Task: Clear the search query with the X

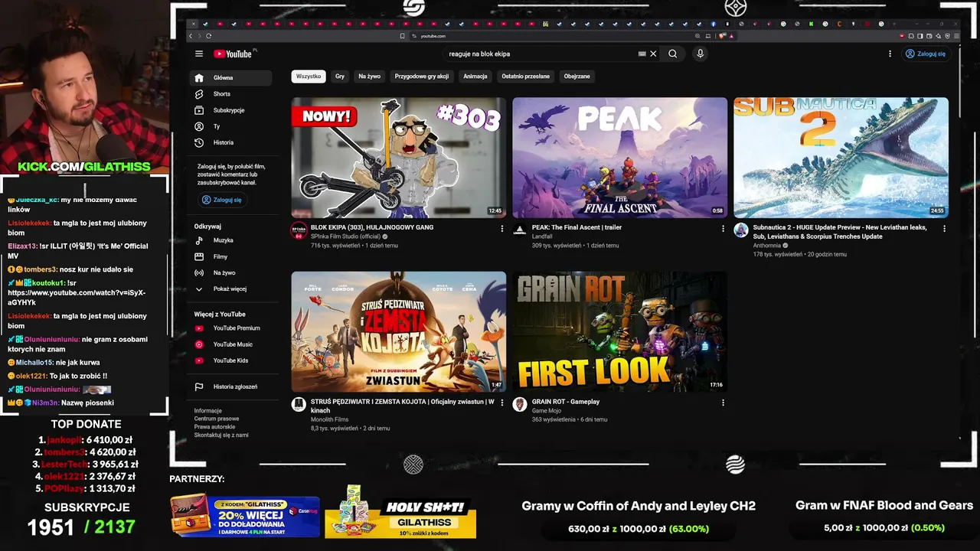Action: (x=653, y=54)
